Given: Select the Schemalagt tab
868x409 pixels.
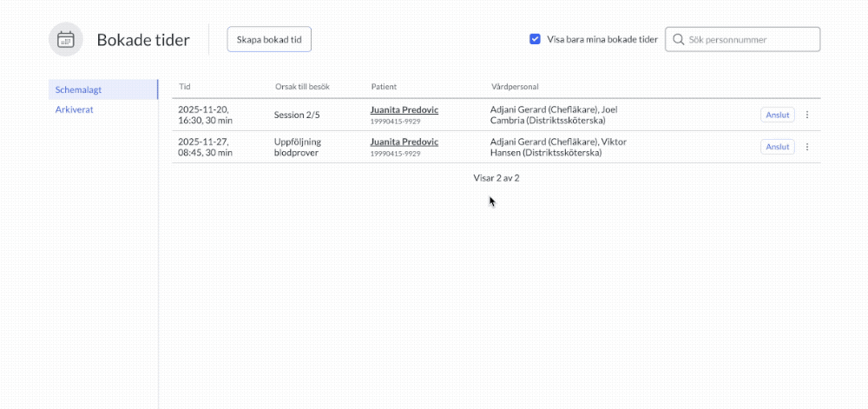Looking at the screenshot, I should click(x=103, y=89).
